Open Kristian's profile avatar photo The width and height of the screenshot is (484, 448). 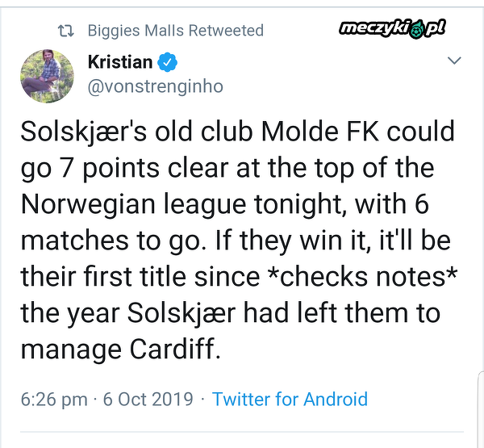pyautogui.click(x=42, y=74)
